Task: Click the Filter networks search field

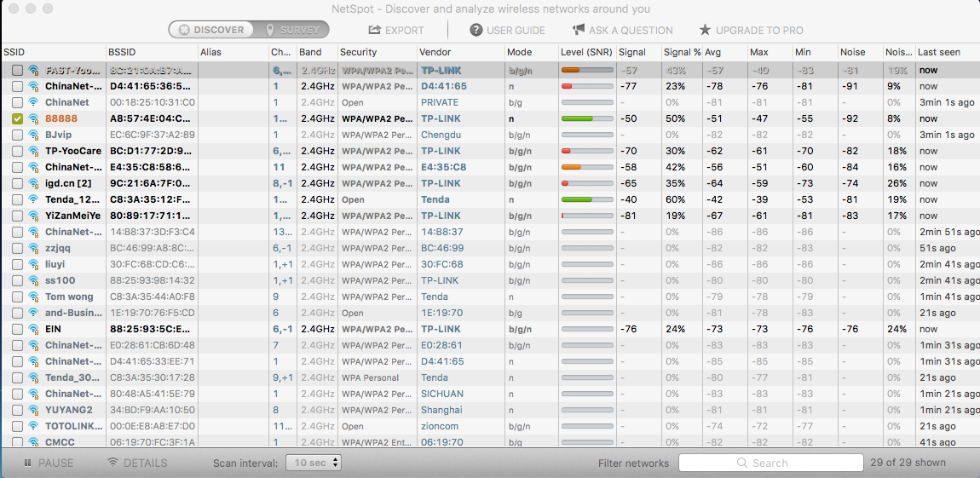Action: [769, 463]
